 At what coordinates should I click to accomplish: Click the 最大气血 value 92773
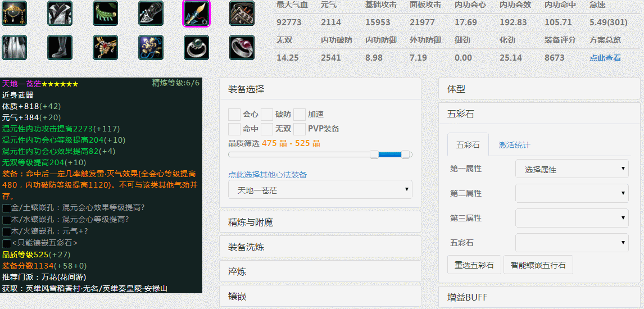(x=289, y=22)
